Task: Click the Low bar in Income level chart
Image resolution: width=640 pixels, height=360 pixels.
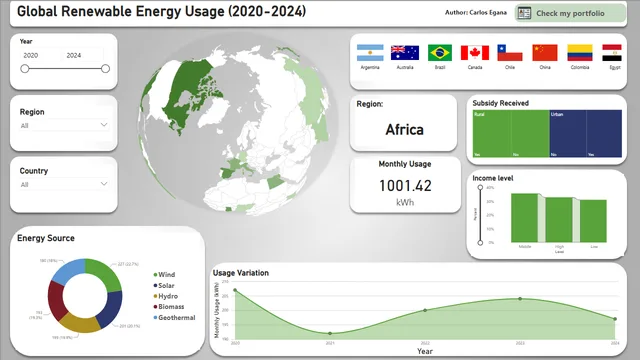Action: coord(593,221)
